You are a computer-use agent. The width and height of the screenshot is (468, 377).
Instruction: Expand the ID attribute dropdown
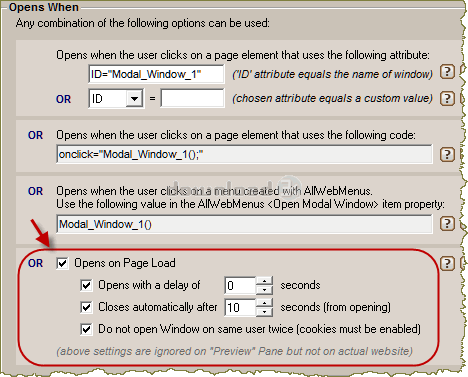tap(134, 99)
